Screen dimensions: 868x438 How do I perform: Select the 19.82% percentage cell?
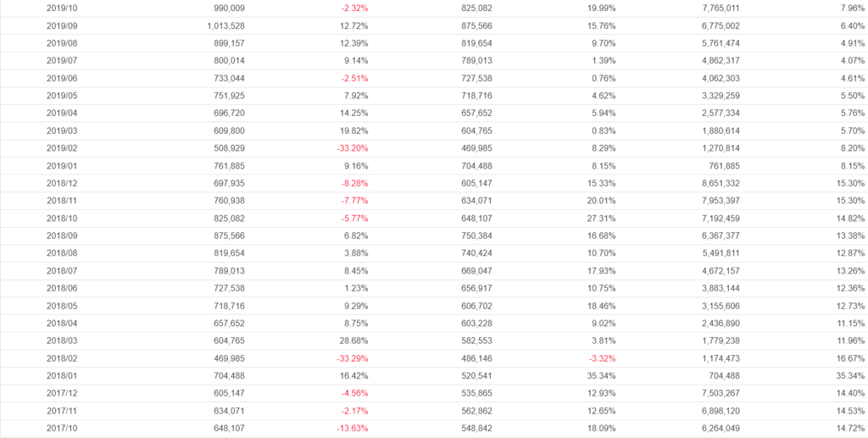353,130
